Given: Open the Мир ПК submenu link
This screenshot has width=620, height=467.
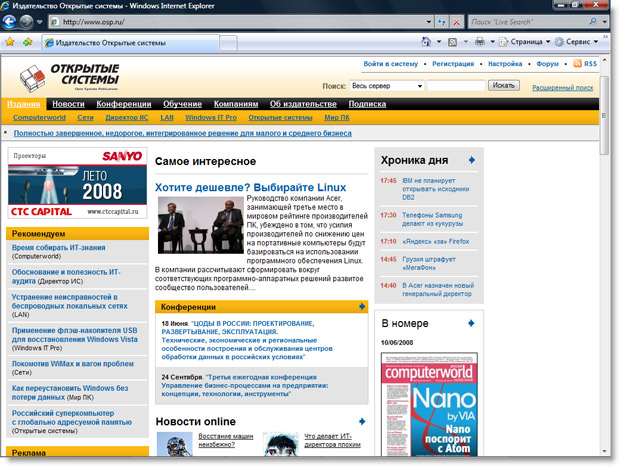Looking at the screenshot, I should (337, 117).
